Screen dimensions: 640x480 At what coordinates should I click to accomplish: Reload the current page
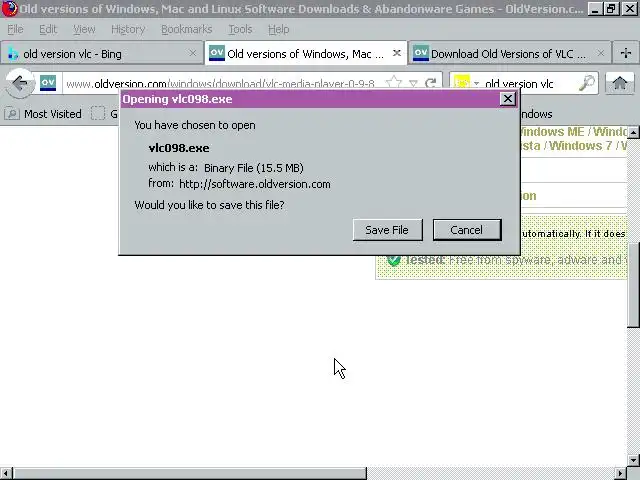coord(431,83)
